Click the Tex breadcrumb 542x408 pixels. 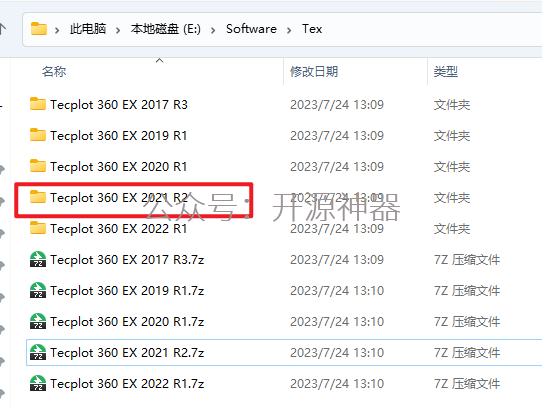(312, 29)
